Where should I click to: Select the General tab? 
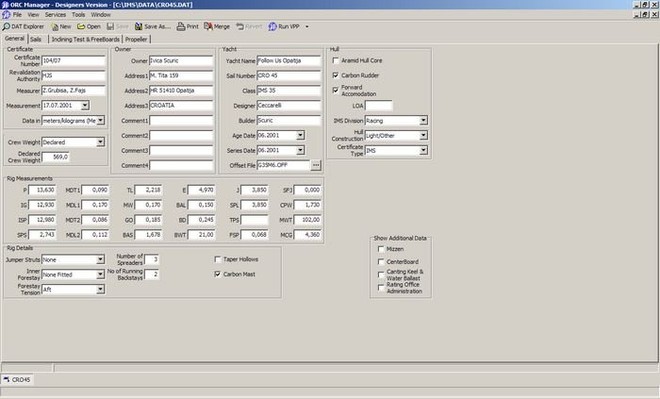point(15,38)
